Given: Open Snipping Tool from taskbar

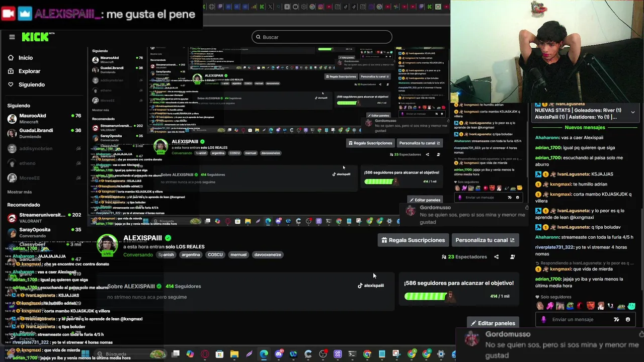Looking at the screenshot, I should (396, 354).
